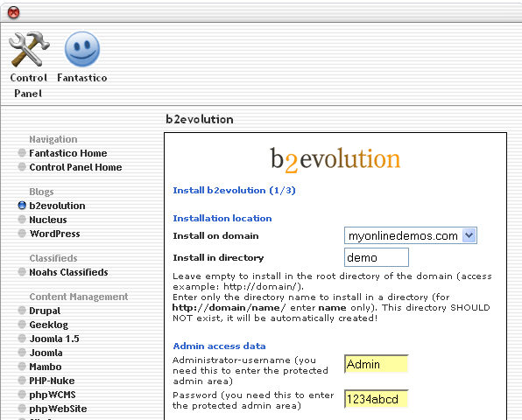
Task: Open the PHP-Nuke installer link
Action: tap(52, 381)
